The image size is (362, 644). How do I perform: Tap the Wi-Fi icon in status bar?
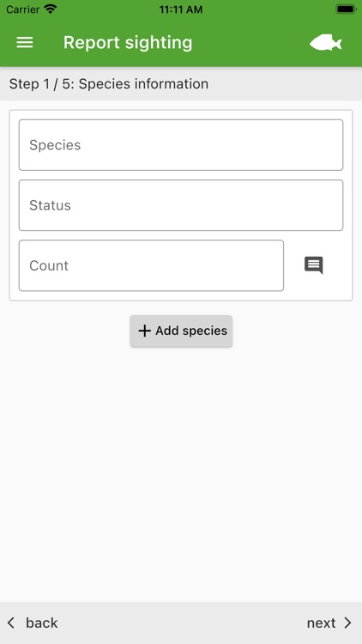51,9
